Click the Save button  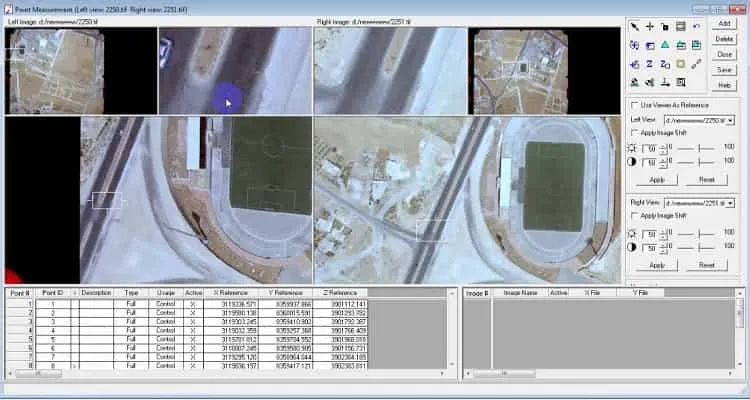coord(724,70)
